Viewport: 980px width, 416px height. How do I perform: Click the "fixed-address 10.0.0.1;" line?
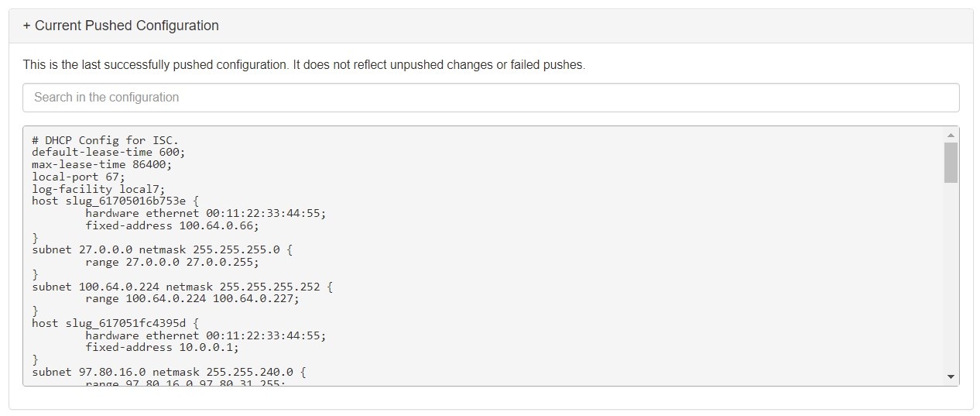click(x=162, y=347)
